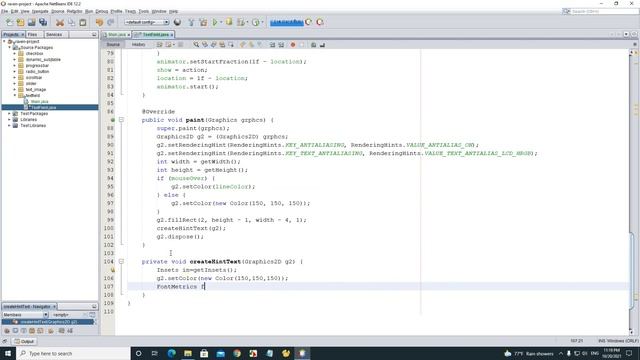This screenshot has height=360, width=640.
Task: Select Main.java in the project tree
Action: tap(39, 101)
